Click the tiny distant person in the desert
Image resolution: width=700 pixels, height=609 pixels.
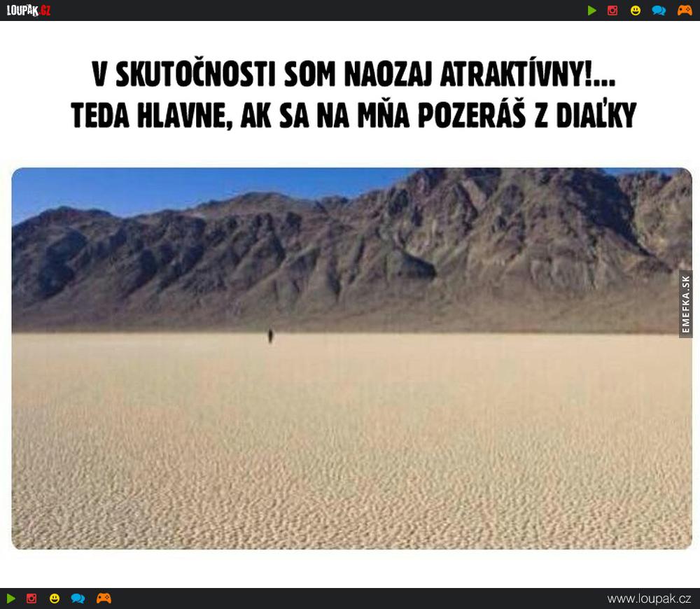(270, 336)
